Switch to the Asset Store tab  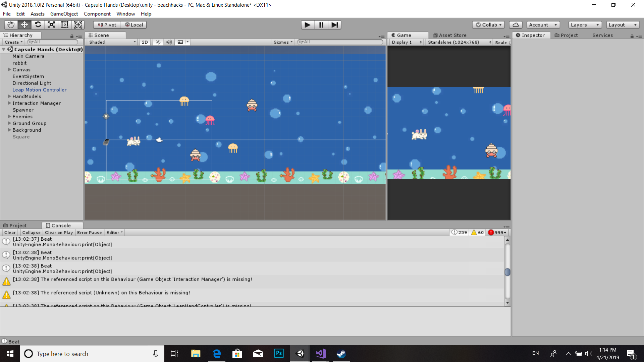coord(449,35)
